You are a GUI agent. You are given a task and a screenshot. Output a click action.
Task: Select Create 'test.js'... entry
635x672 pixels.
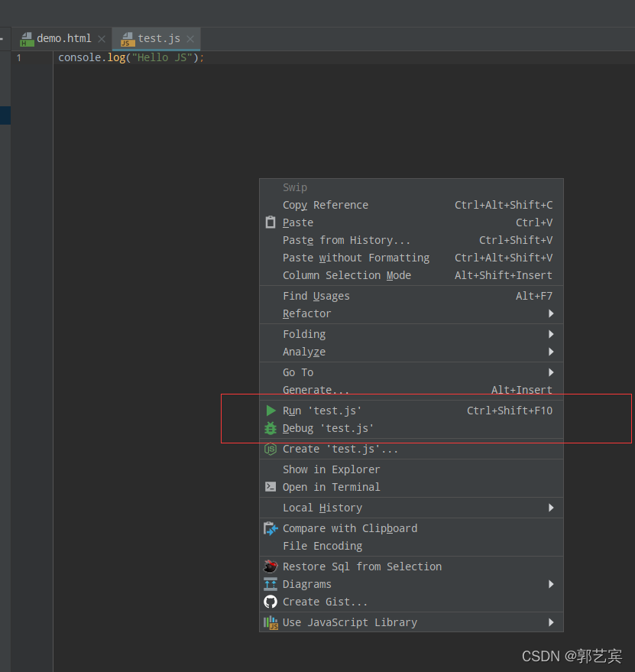pos(411,449)
